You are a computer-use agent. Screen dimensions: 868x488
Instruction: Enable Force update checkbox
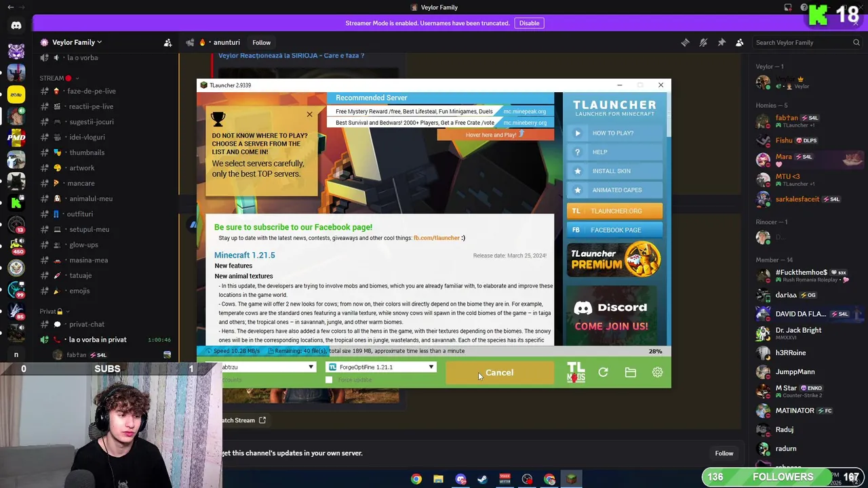[x=329, y=380]
